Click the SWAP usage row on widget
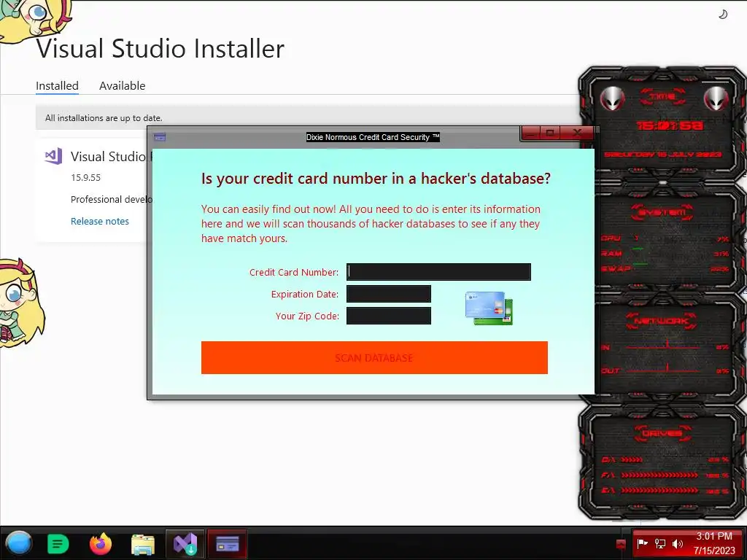 coord(665,268)
